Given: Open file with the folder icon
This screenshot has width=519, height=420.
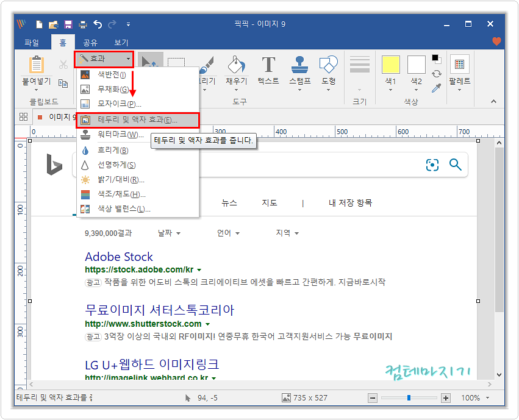Looking at the screenshot, I should [x=54, y=24].
